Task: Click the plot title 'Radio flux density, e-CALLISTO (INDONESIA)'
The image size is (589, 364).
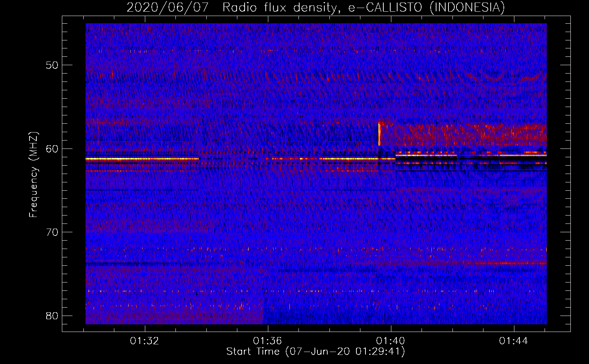Action: pyautogui.click(x=364, y=7)
